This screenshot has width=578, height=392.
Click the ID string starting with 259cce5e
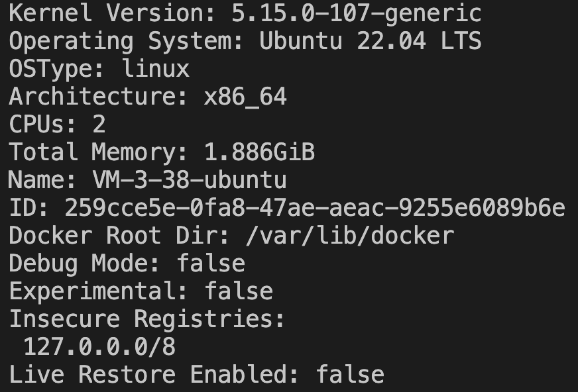[315, 208]
